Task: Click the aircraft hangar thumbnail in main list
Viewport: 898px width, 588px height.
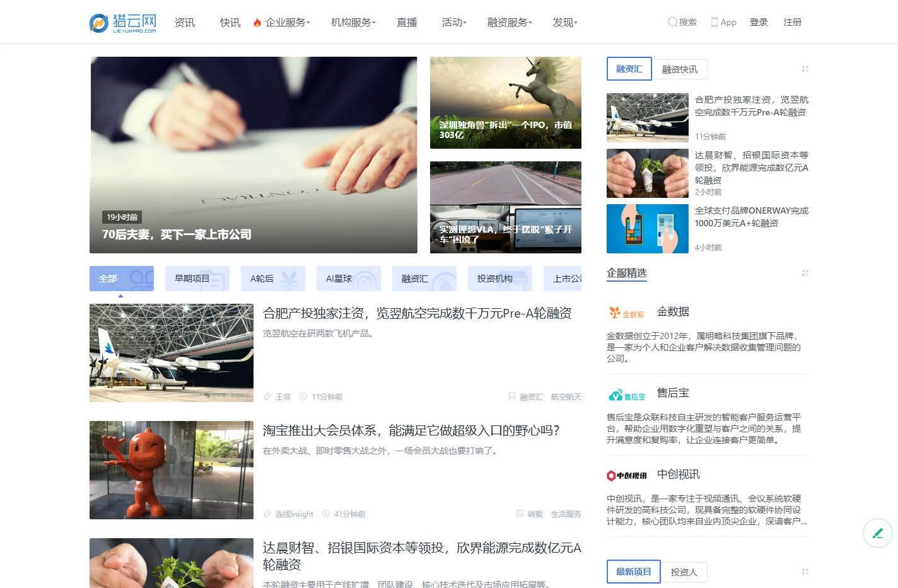Action: 172,353
